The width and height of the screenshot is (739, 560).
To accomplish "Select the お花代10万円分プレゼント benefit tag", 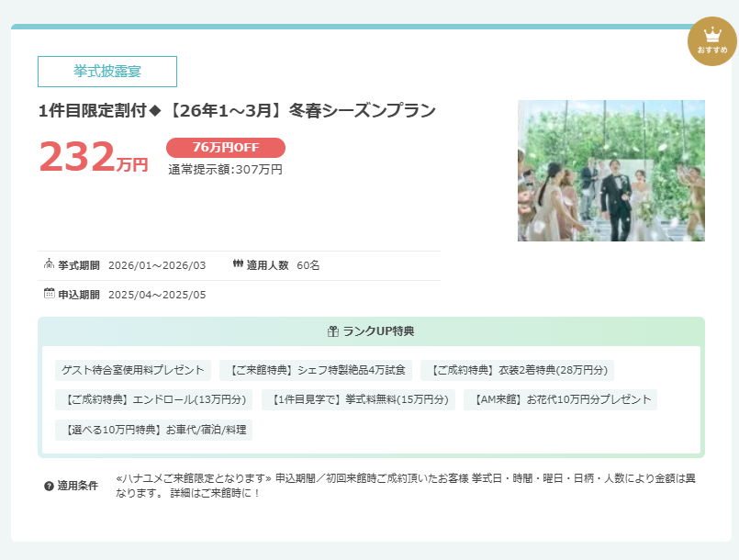I will click(x=560, y=399).
